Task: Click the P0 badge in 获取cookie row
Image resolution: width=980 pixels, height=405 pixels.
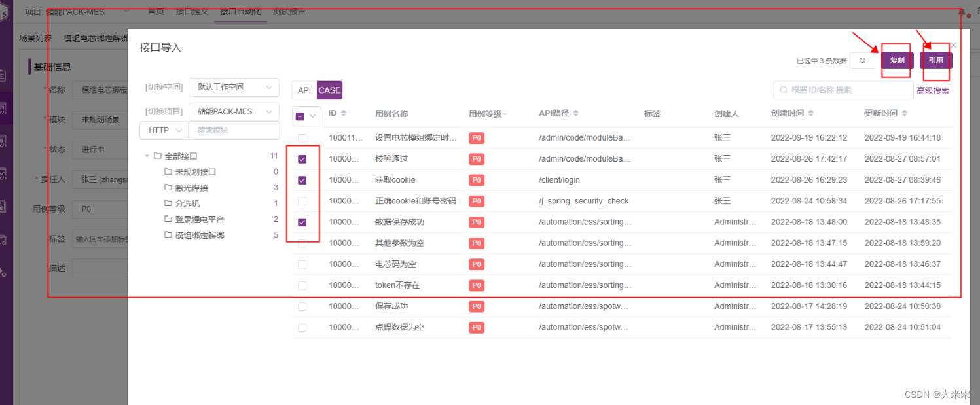Action: [477, 180]
